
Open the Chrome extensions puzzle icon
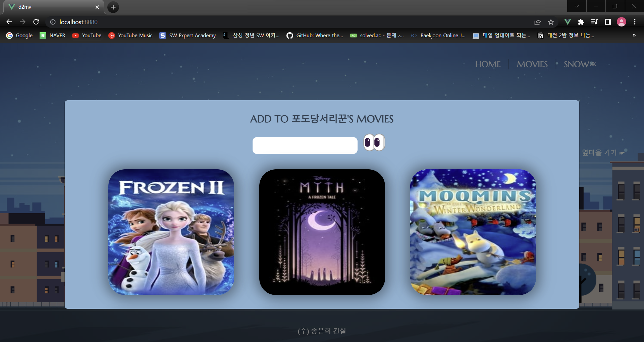coord(581,22)
